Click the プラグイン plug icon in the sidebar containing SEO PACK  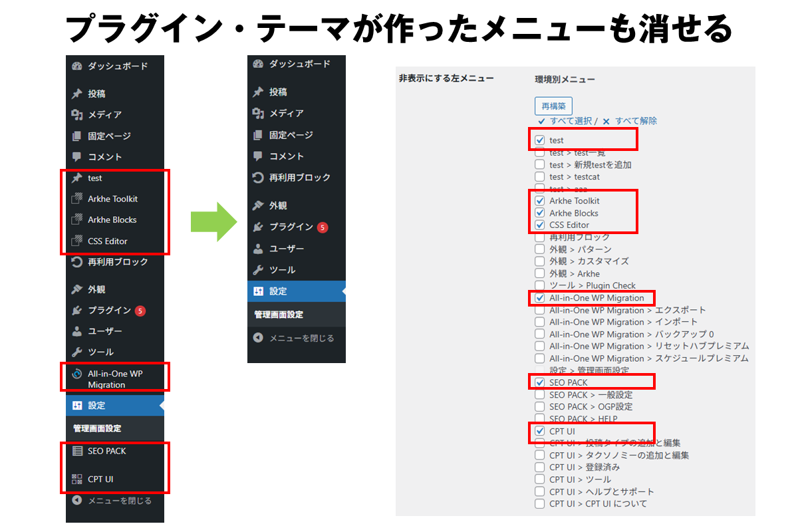76,311
